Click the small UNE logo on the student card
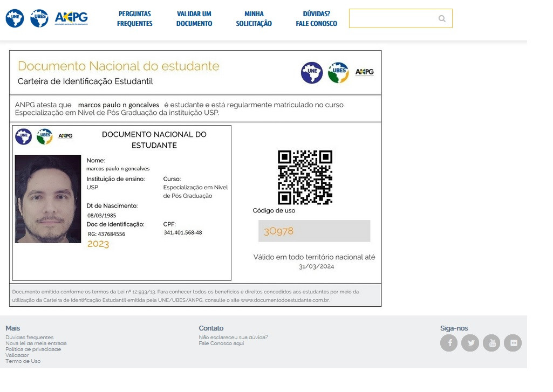Screen dimensions: 553x392 pyautogui.click(x=23, y=136)
